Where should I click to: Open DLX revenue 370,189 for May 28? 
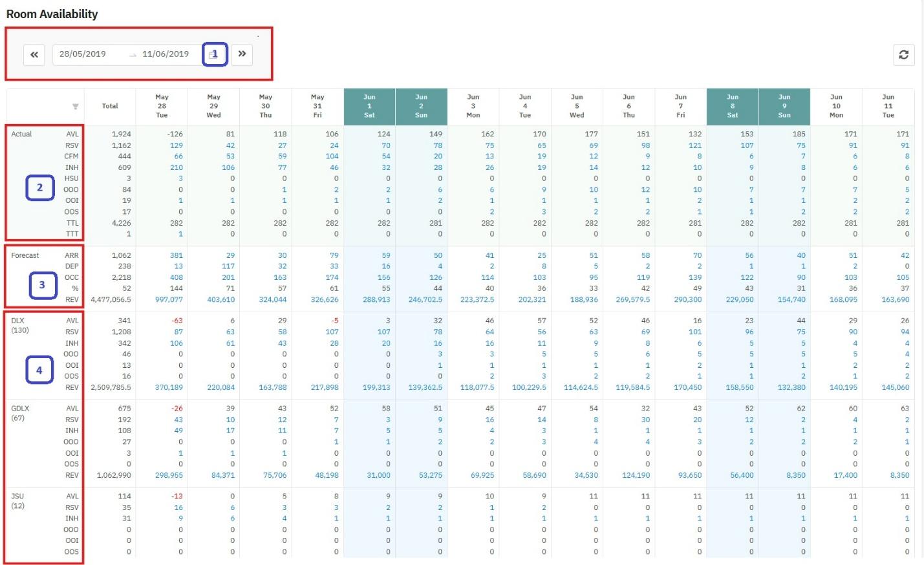[169, 388]
